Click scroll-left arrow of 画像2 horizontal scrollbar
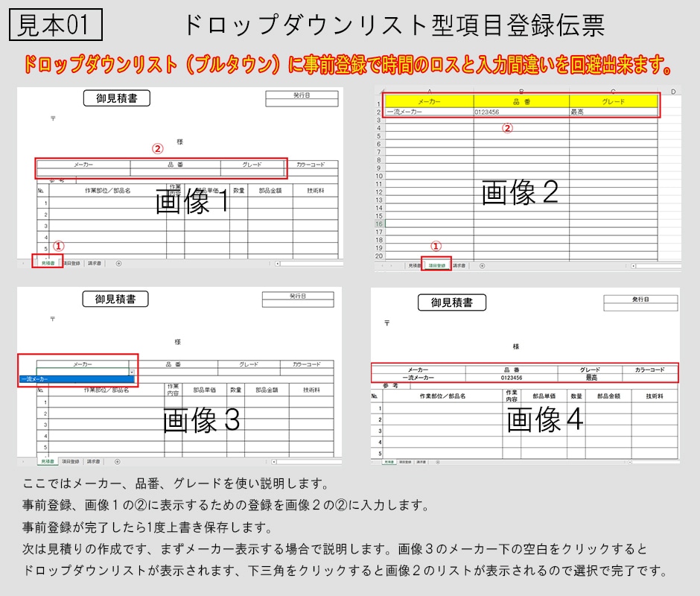Screen dimensions: 700x596 633,266
